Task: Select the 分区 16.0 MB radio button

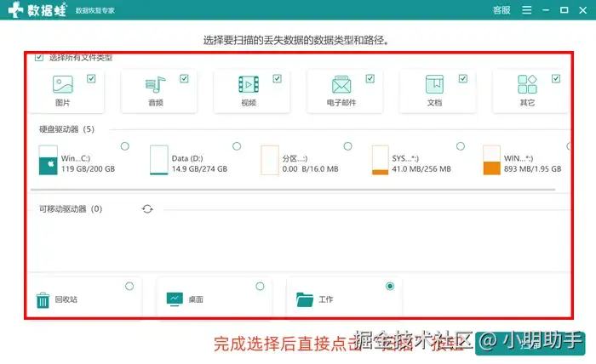Action: [347, 146]
